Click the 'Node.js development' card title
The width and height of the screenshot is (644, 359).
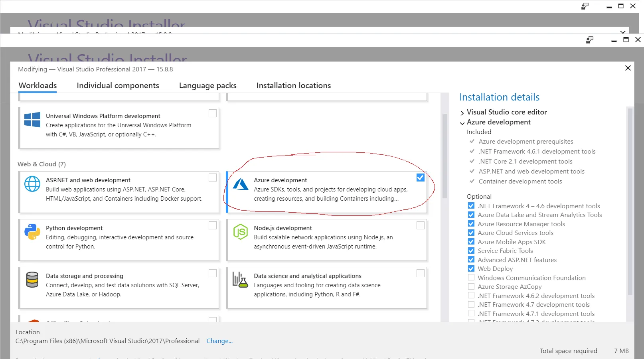[283, 228]
